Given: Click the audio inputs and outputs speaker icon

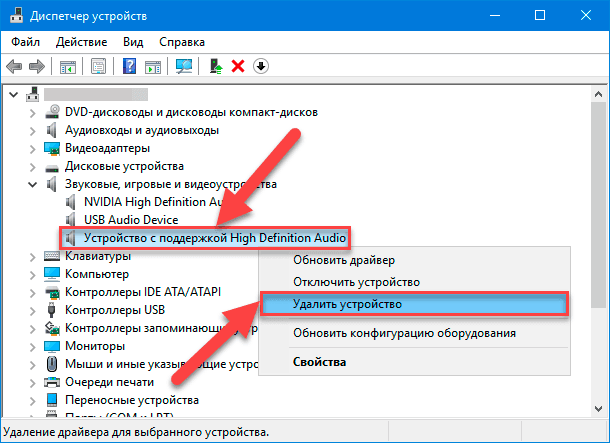Looking at the screenshot, I should click(x=52, y=130).
